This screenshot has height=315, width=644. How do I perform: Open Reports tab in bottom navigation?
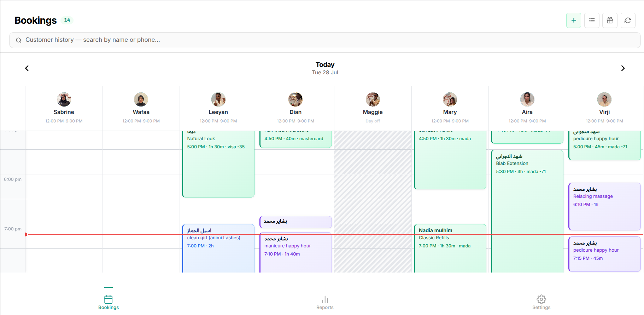(325, 302)
